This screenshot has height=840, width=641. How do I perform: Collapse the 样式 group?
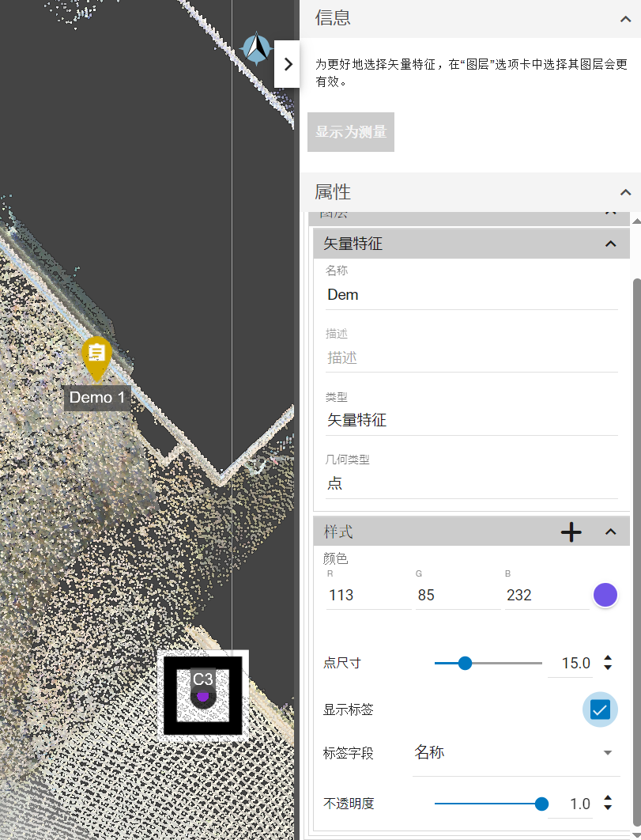[x=610, y=532]
